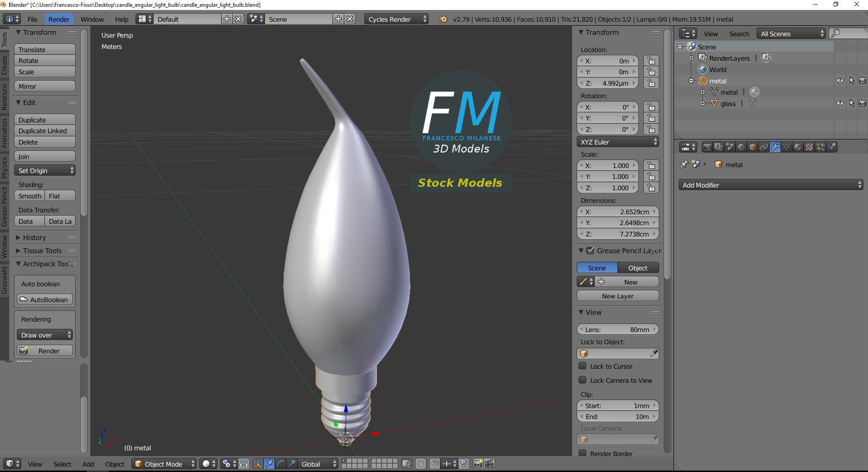Click the Blender logo in the info header
This screenshot has height=472, width=868.
[x=443, y=19]
